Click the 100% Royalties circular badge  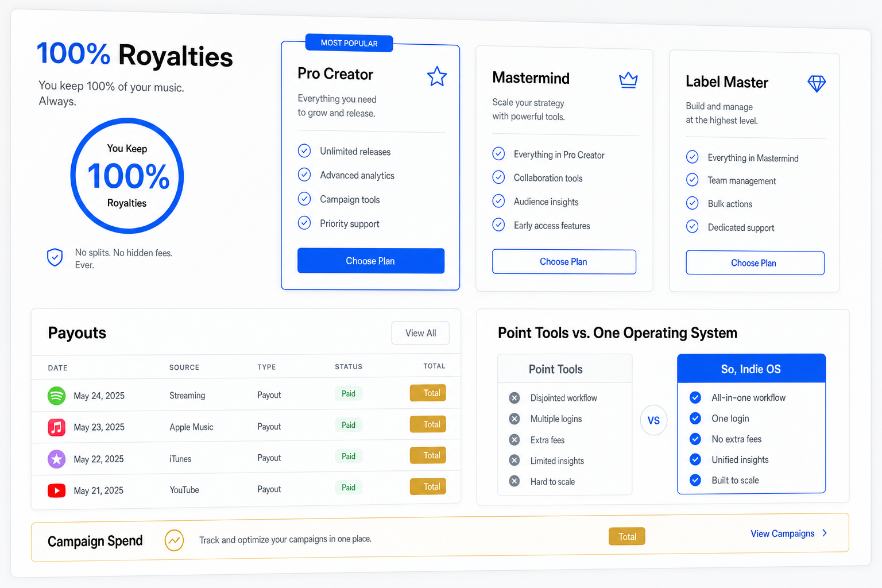click(x=127, y=176)
